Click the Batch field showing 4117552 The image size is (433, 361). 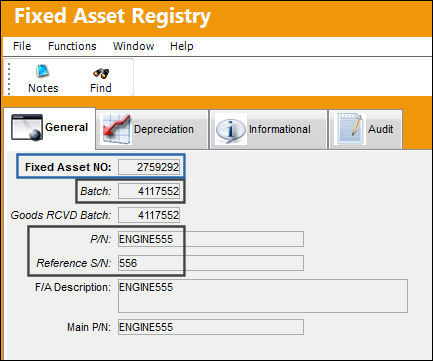[149, 191]
